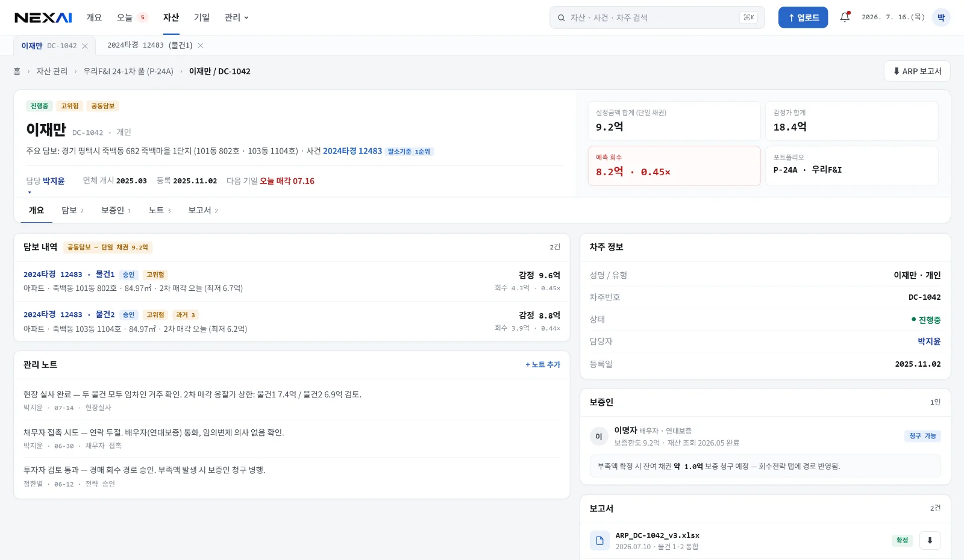Expand the caret under 담당 박지윤
The image size is (964, 560).
(30, 192)
